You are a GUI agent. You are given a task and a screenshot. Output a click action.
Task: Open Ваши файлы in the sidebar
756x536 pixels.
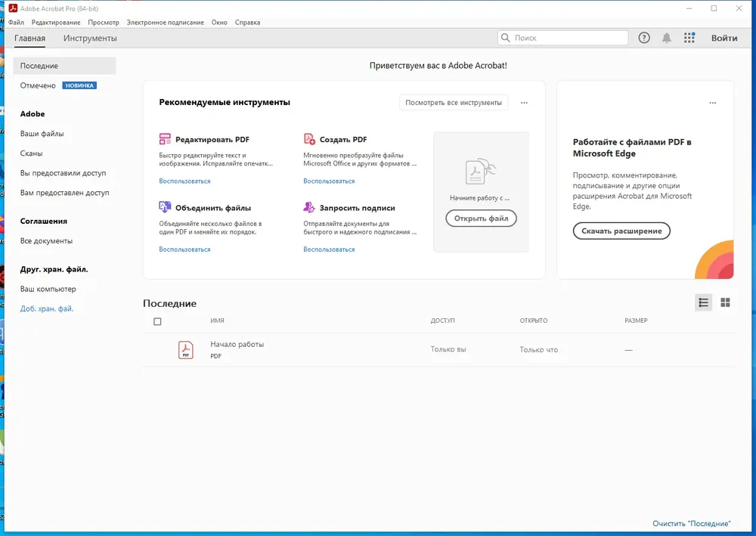[42, 134]
